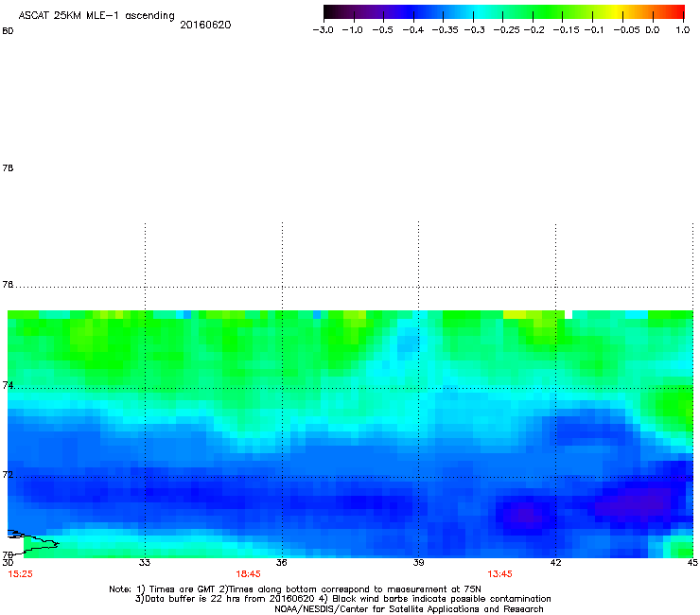Click the colorbar value -3.0
The height and width of the screenshot is (615, 700).
pos(323,30)
